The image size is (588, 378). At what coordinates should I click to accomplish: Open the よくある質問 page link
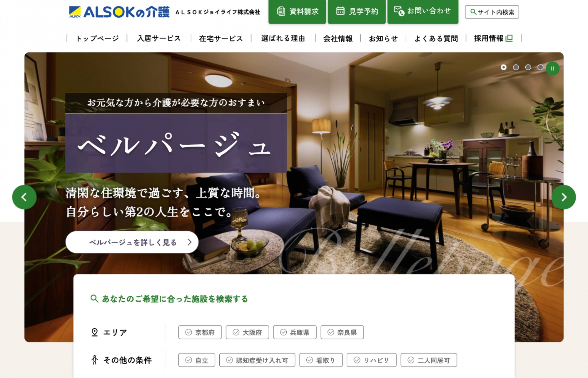click(436, 39)
